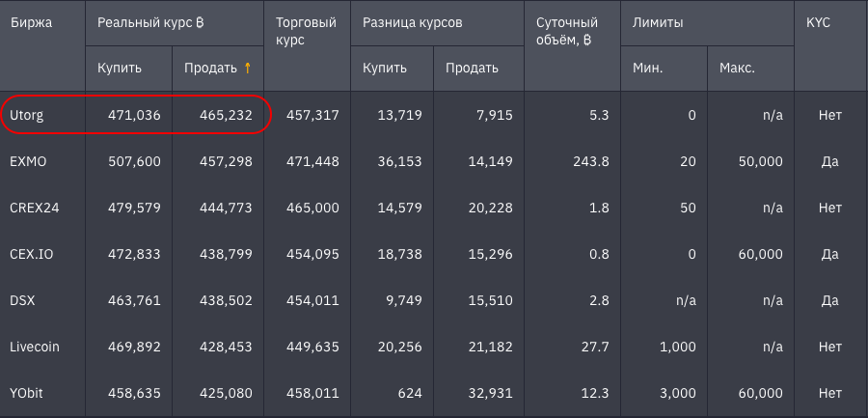Click KYC value Да in DSX row
868x418 pixels.
[831, 300]
